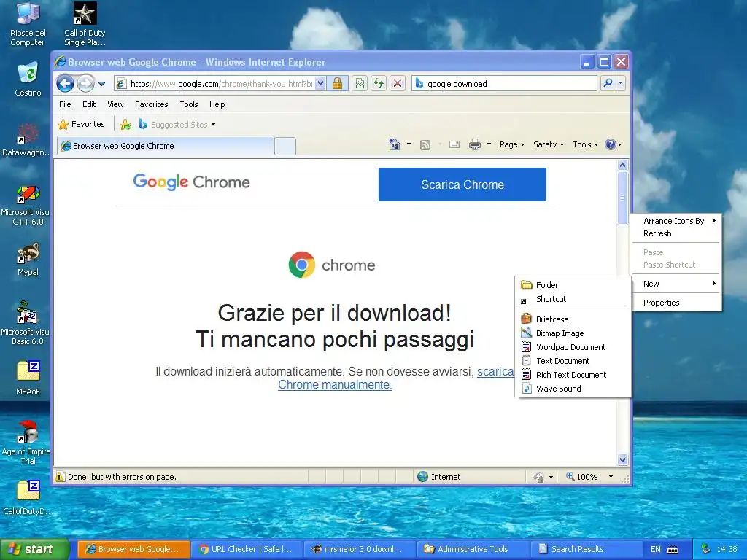Go back with the IE Back arrow
Screen dimensions: 747x560
pos(65,84)
